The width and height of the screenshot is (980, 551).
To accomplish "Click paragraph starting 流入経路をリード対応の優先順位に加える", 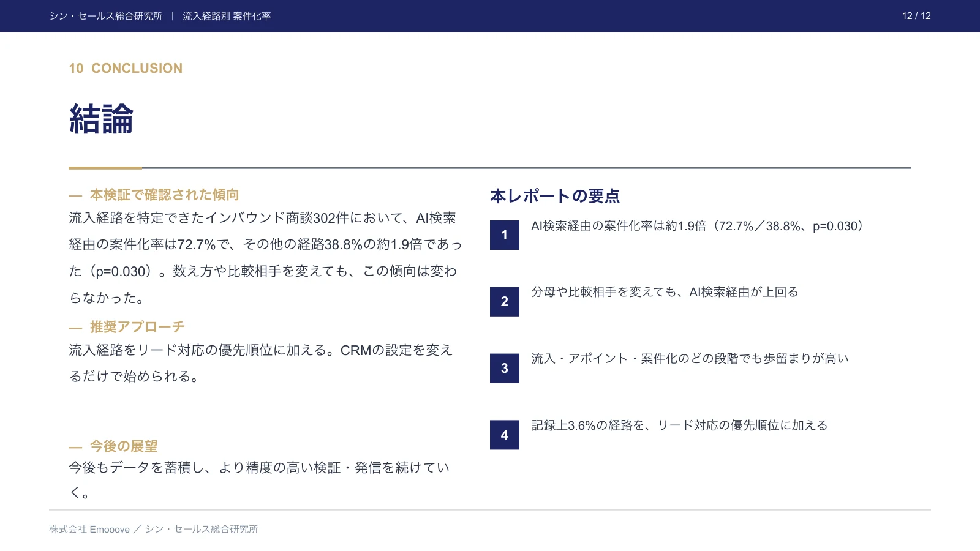I will pyautogui.click(x=261, y=363).
